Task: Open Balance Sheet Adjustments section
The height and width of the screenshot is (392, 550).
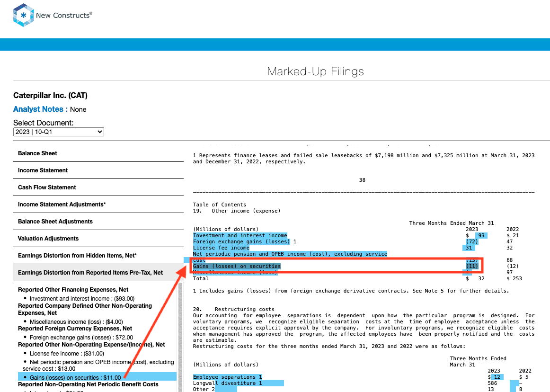Action: coord(98,222)
